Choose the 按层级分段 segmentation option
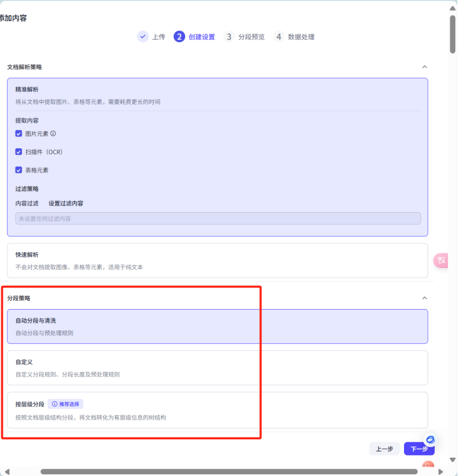Screen dimensions: 458x476 coord(218,410)
